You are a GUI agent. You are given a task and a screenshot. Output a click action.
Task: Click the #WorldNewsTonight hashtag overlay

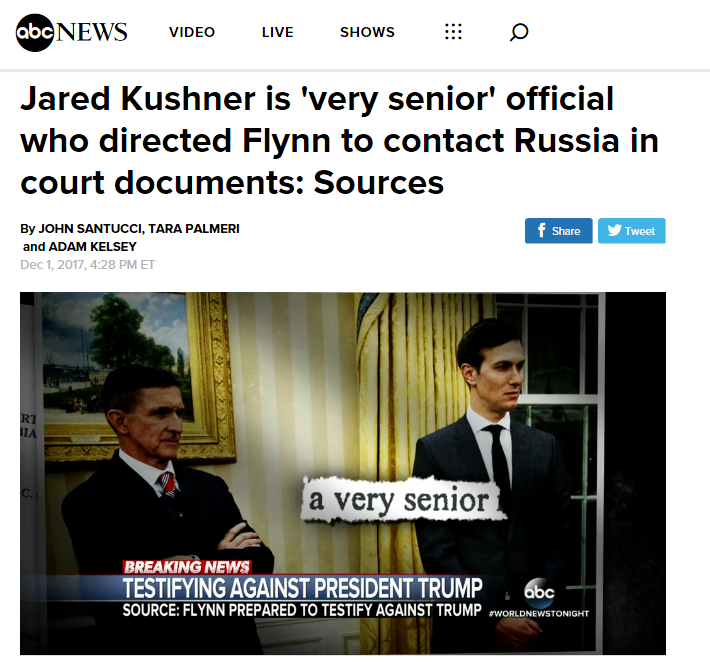tap(539, 614)
